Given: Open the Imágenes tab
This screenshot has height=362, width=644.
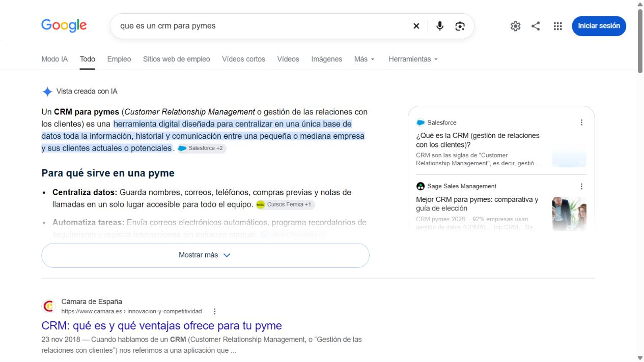Looking at the screenshot, I should pos(326,59).
